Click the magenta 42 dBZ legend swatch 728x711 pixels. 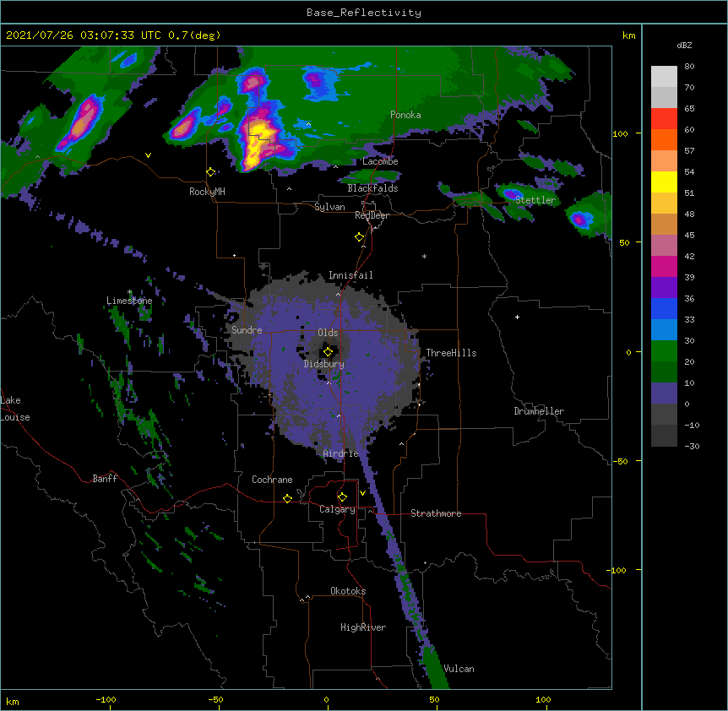[664, 266]
